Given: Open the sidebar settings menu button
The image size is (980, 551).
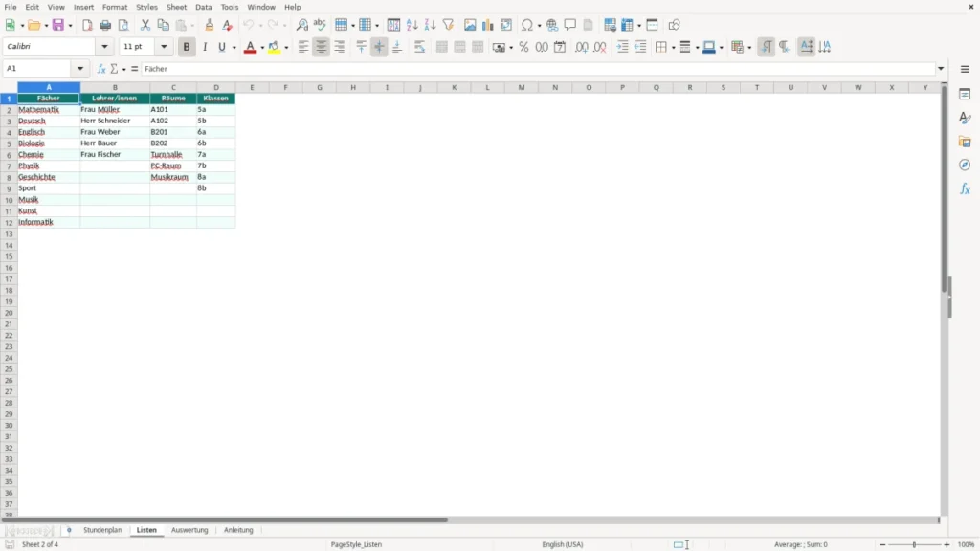Looking at the screenshot, I should [965, 69].
